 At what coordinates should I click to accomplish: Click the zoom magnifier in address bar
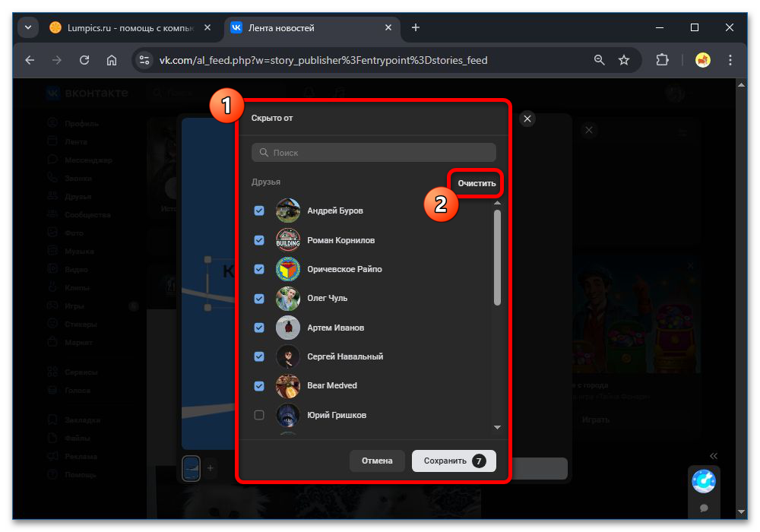(600, 60)
